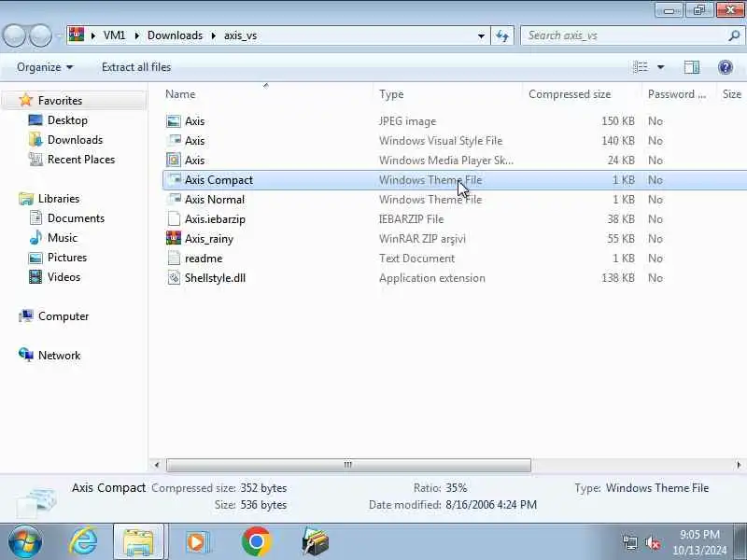Click the Axis Normal file name
The height and width of the screenshot is (560, 747).
(x=215, y=199)
